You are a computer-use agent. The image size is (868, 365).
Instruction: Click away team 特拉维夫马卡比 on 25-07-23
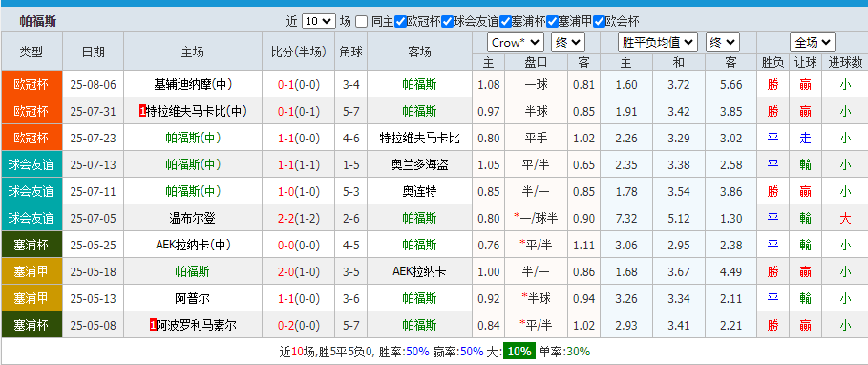click(x=419, y=138)
